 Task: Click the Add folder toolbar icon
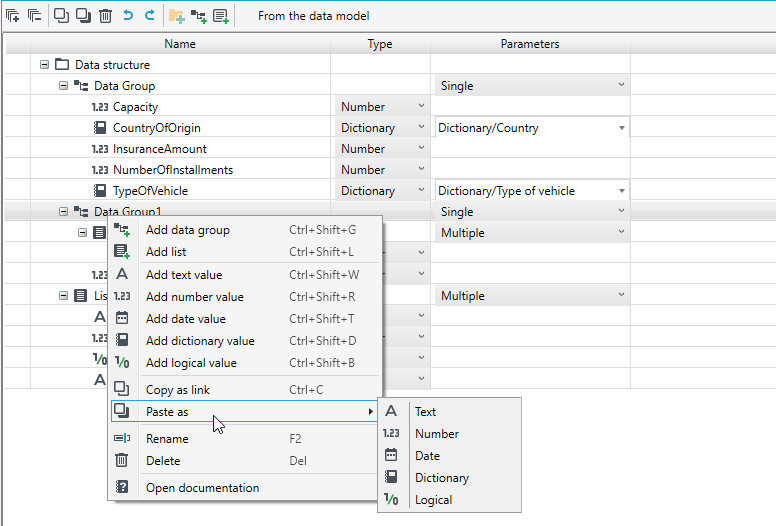pyautogui.click(x=177, y=16)
